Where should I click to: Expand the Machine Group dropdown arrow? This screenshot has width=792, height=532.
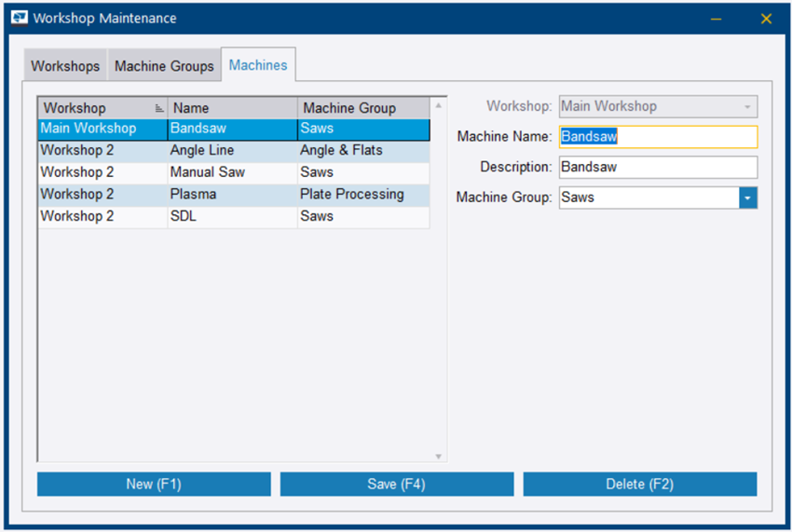pos(748,198)
